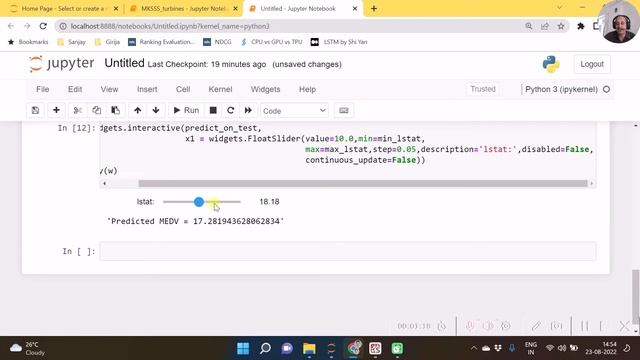Open a new browser tab

[x=374, y=9]
